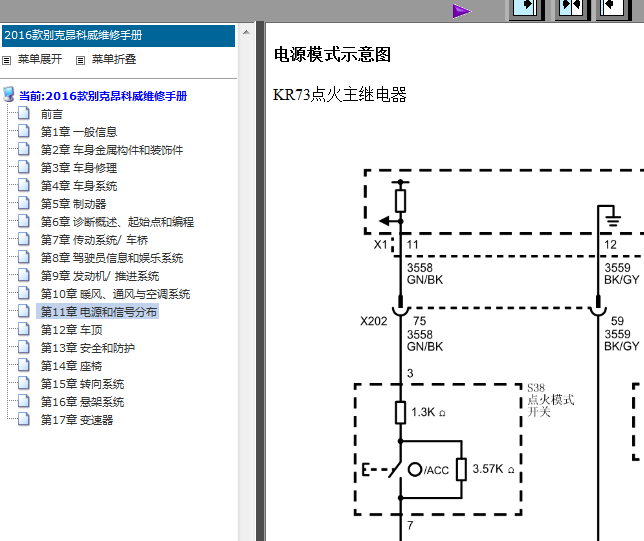Image resolution: width=644 pixels, height=541 pixels.
Task: Click the 2016款别克昂科威维修手册 title banner
Action: [x=118, y=36]
